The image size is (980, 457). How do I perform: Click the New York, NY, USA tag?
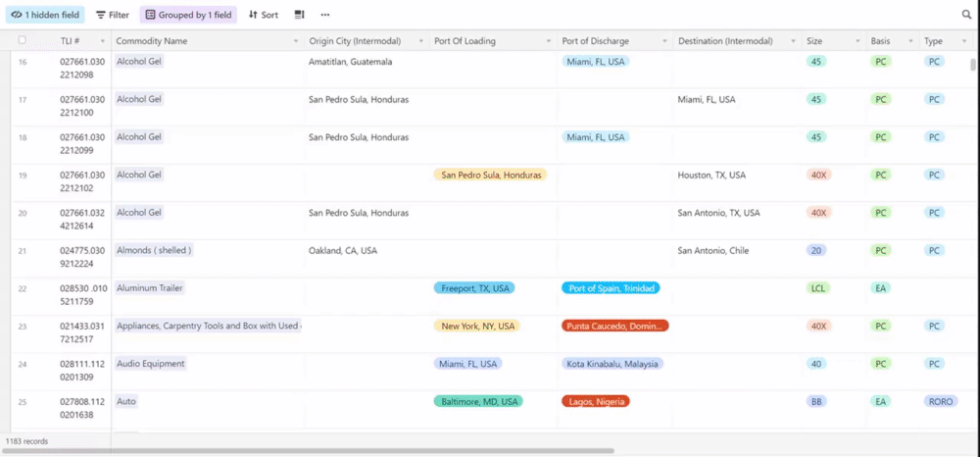coord(477,326)
